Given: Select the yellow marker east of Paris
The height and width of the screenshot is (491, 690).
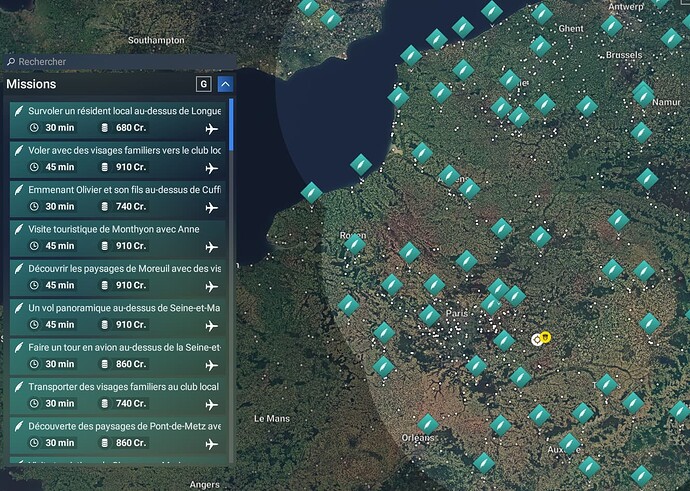Looking at the screenshot, I should click(546, 337).
